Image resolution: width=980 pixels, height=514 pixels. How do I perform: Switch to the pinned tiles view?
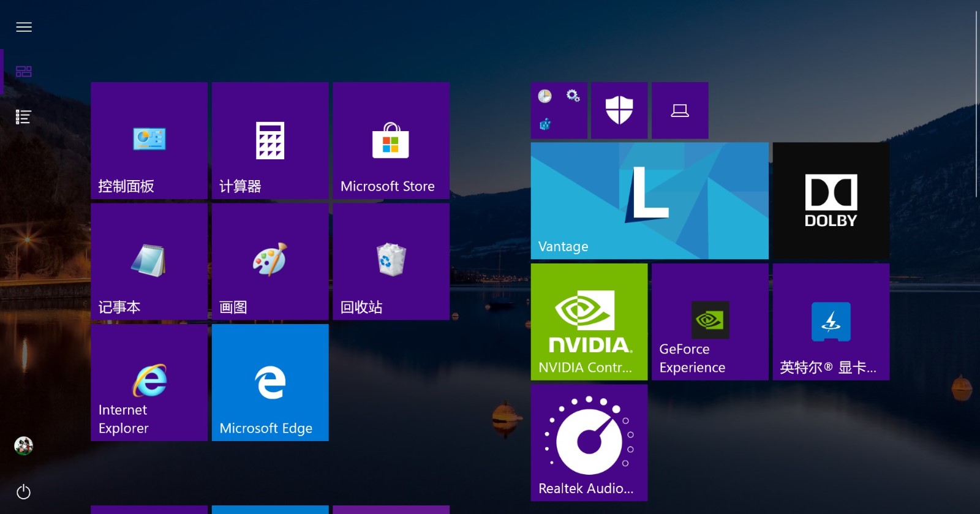(x=24, y=72)
